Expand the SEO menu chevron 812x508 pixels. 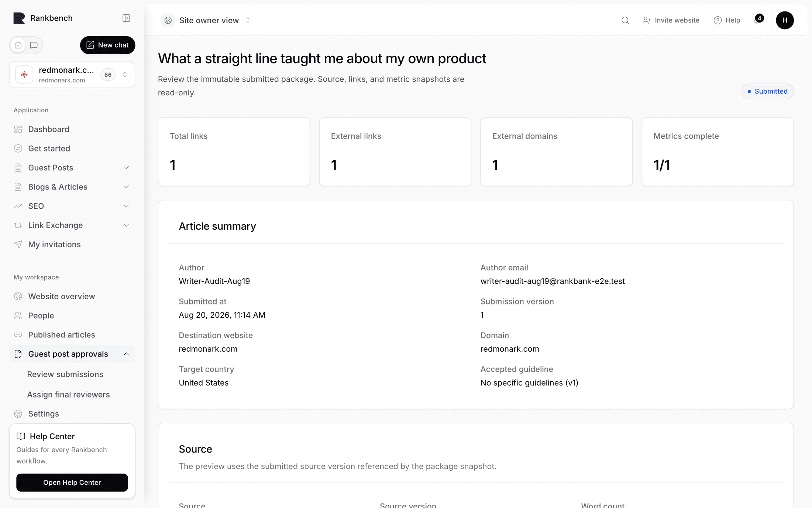pyautogui.click(x=126, y=206)
